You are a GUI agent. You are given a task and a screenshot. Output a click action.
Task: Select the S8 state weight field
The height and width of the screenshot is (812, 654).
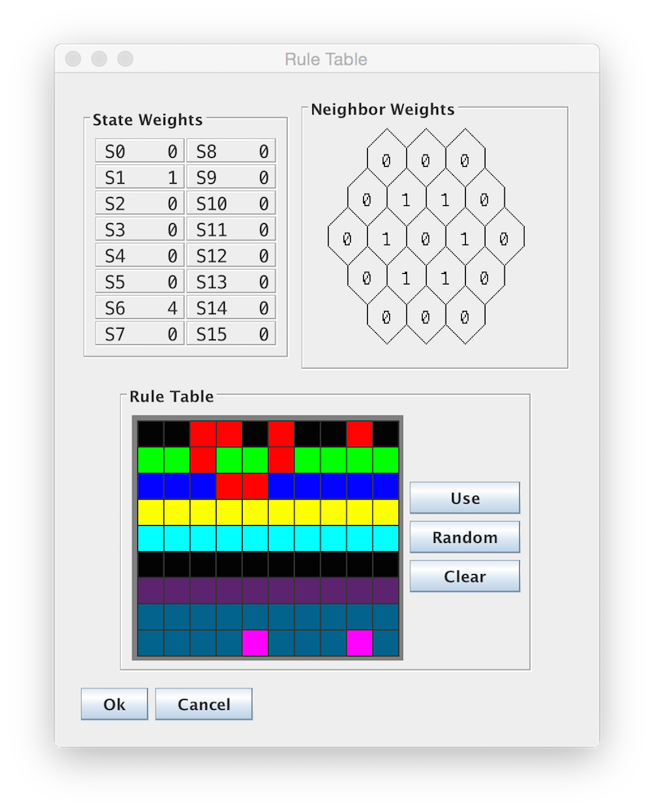231,151
